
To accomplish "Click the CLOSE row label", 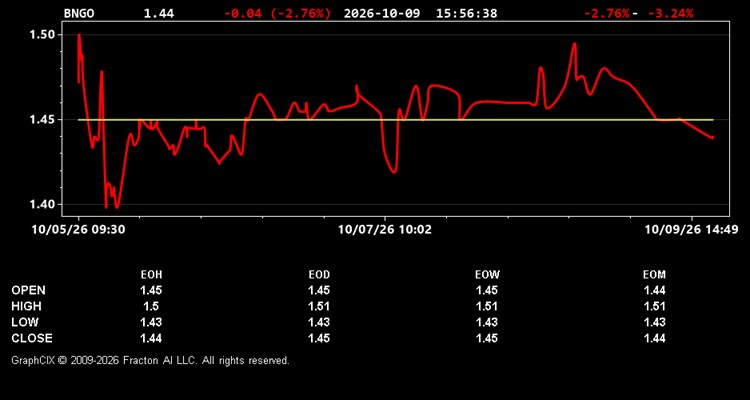I will pyautogui.click(x=32, y=338).
